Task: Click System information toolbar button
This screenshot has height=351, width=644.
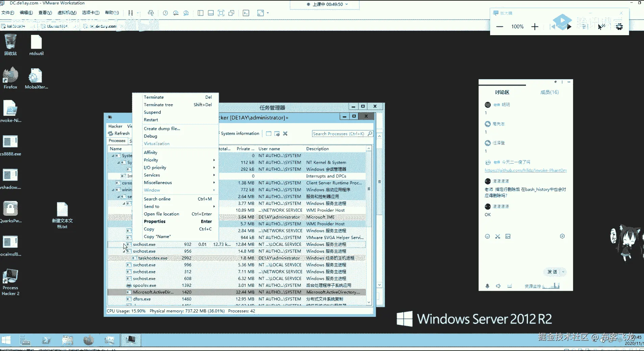Action: 240,134
